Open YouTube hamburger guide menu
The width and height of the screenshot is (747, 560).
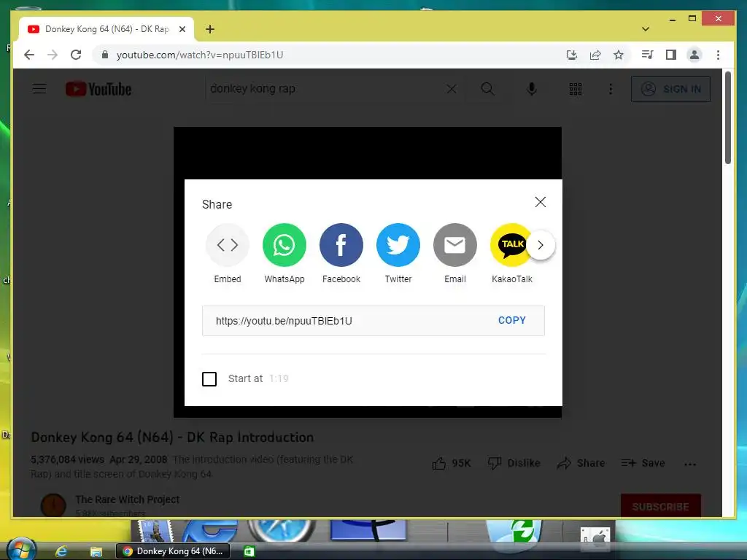(39, 88)
